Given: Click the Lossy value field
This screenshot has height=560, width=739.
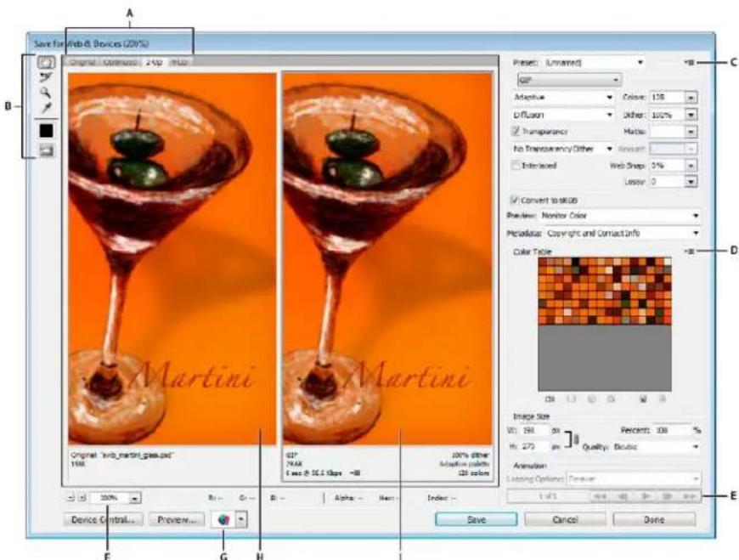Looking at the screenshot, I should [667, 182].
